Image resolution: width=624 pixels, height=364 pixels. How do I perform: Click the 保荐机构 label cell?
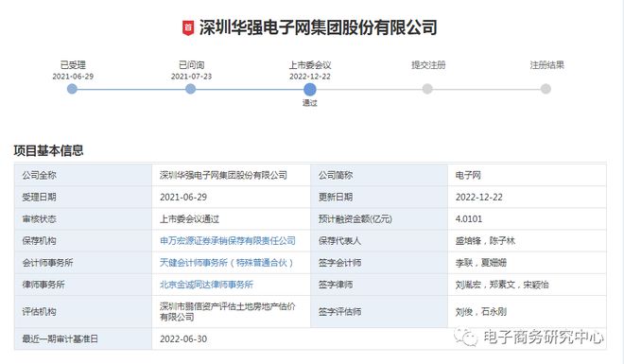83,241
